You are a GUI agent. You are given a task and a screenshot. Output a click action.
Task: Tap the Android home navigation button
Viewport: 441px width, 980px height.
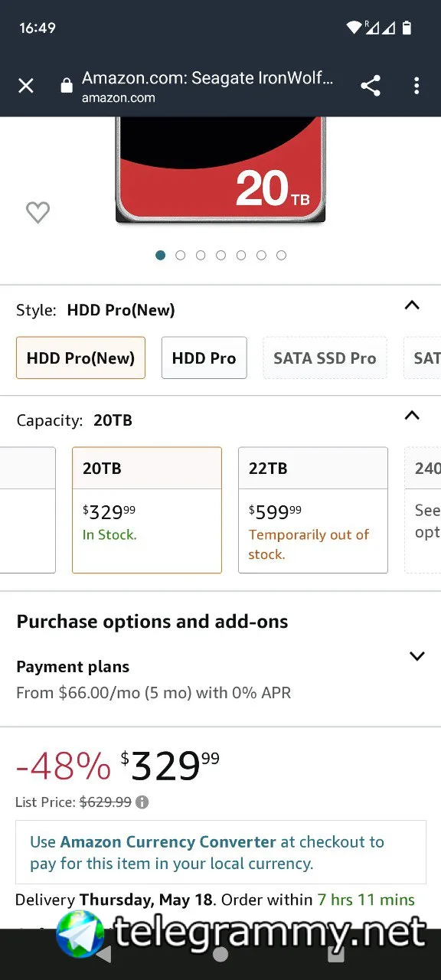point(220,954)
